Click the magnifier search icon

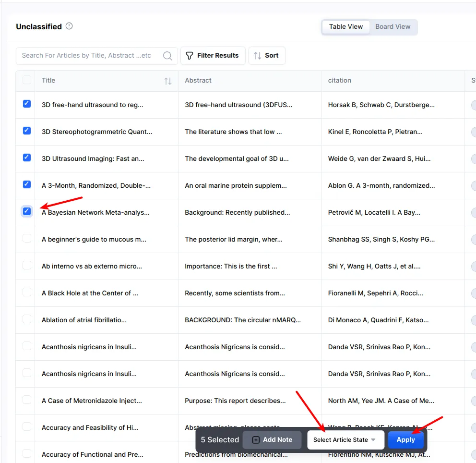point(167,56)
